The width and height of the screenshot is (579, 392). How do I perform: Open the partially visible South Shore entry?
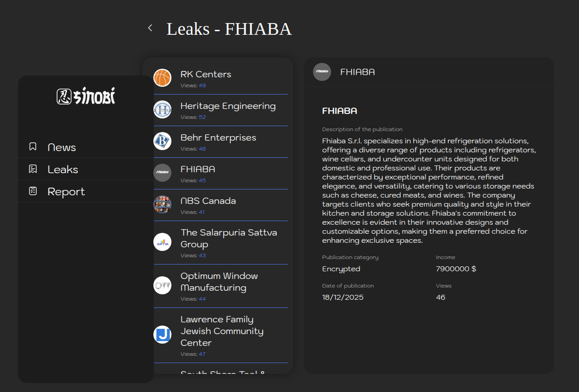point(223,372)
